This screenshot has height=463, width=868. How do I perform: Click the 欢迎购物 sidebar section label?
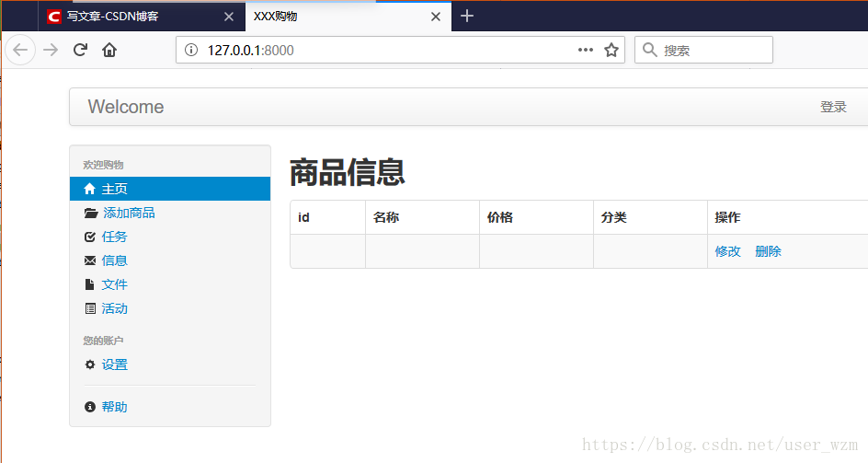tap(103, 165)
